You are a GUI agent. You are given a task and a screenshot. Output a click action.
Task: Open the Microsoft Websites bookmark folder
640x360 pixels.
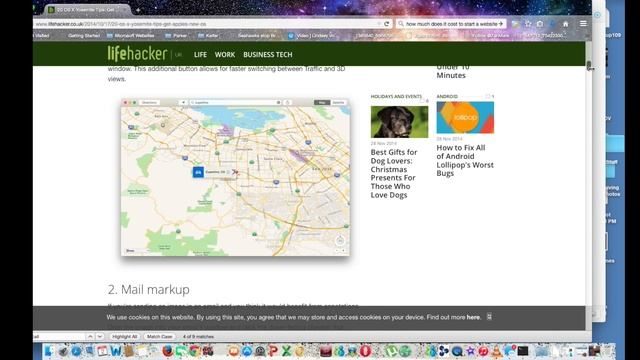tap(131, 36)
